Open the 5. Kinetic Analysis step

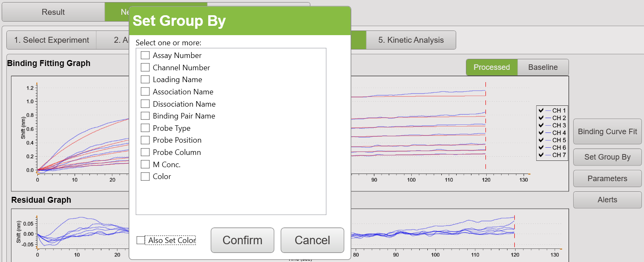coord(411,40)
